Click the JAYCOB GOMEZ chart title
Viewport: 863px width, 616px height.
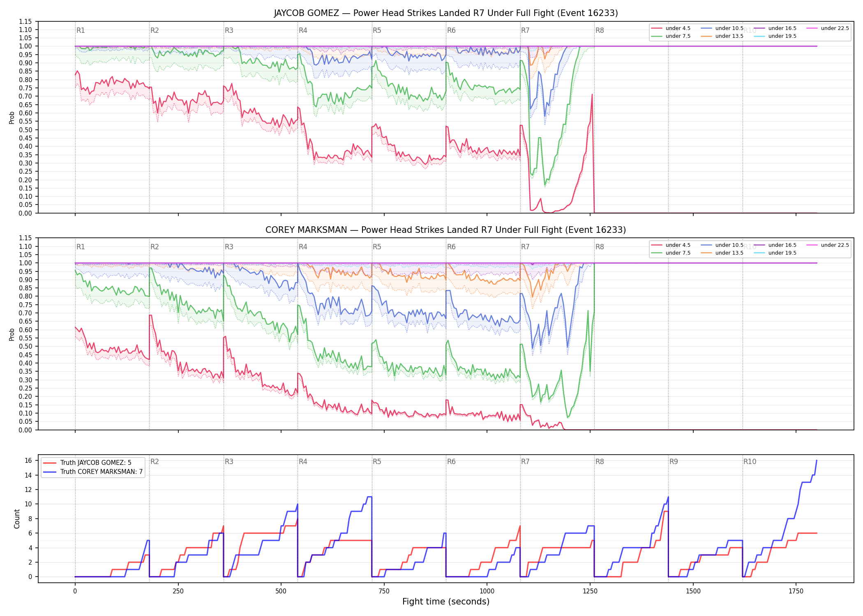click(x=446, y=13)
